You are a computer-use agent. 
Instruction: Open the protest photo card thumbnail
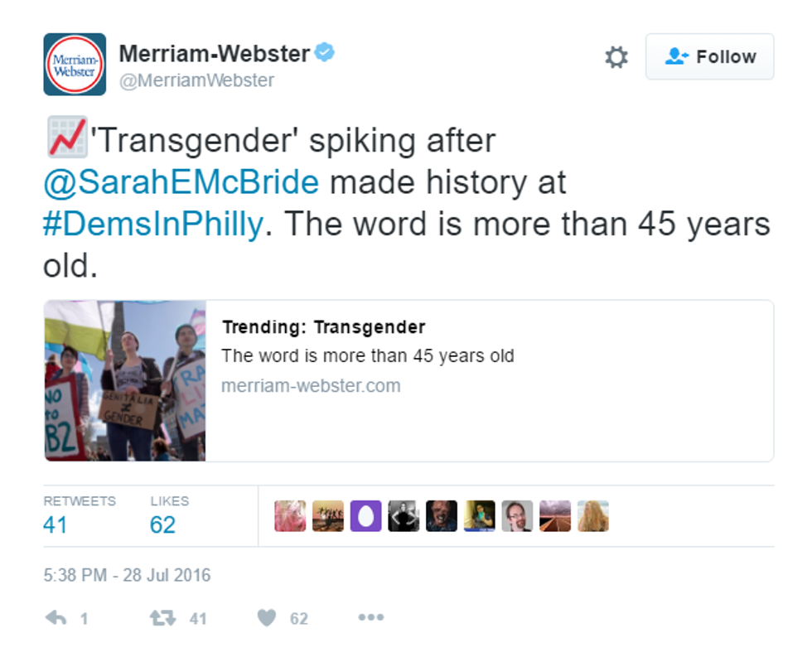click(x=125, y=380)
